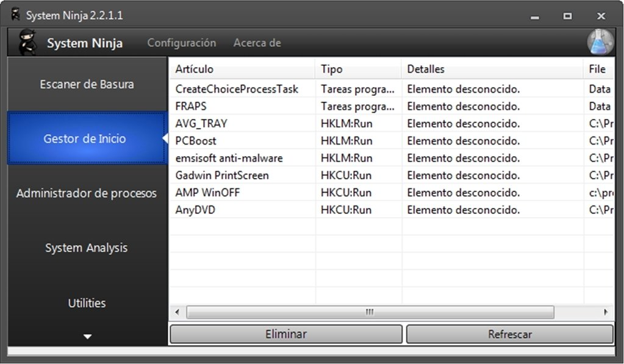Expand more sidebar items with the down arrow
The image size is (624, 364).
[88, 337]
